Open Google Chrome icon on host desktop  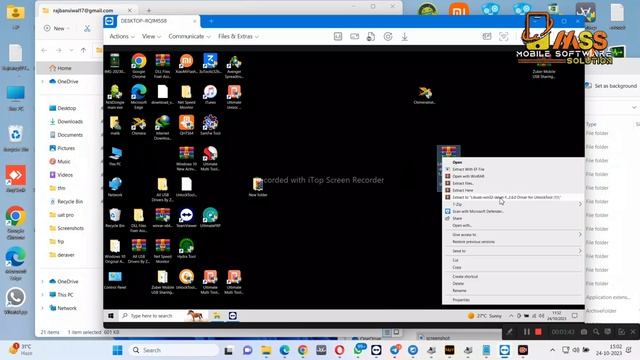click(16, 222)
